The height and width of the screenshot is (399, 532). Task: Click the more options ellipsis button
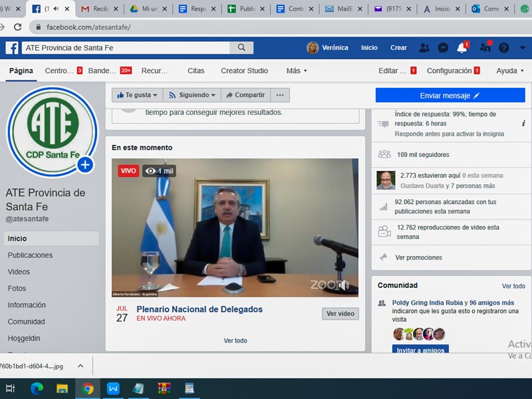[x=280, y=95]
